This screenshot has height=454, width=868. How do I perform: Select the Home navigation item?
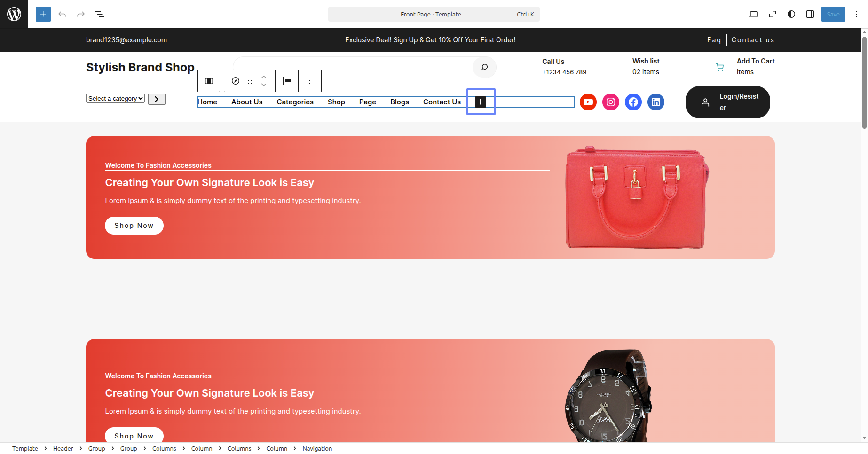point(207,102)
